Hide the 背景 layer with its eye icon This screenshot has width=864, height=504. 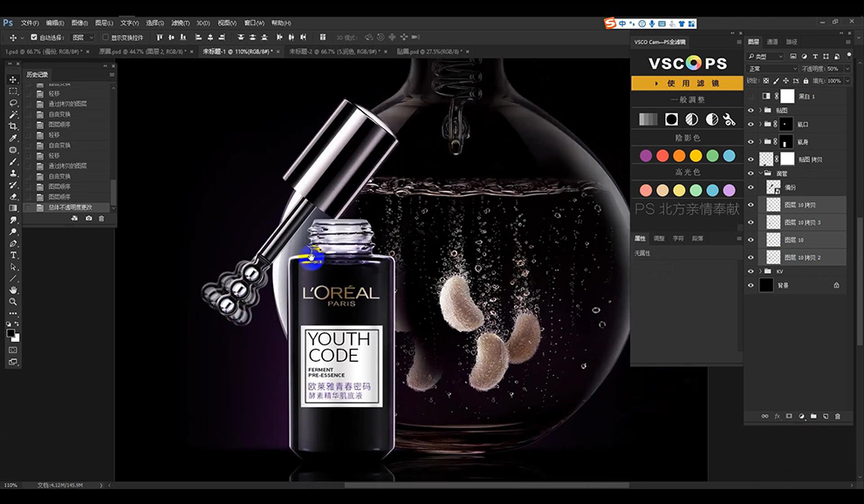(751, 285)
